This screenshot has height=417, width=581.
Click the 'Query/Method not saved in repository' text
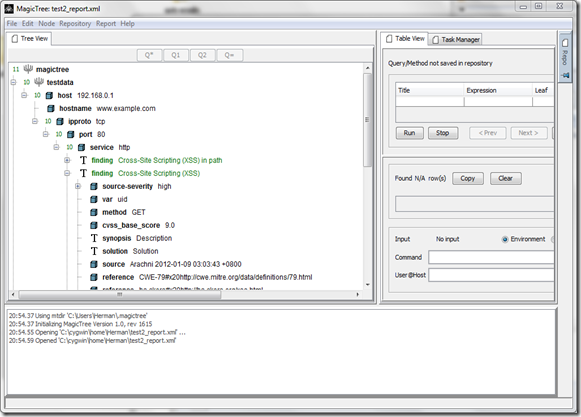pos(440,63)
